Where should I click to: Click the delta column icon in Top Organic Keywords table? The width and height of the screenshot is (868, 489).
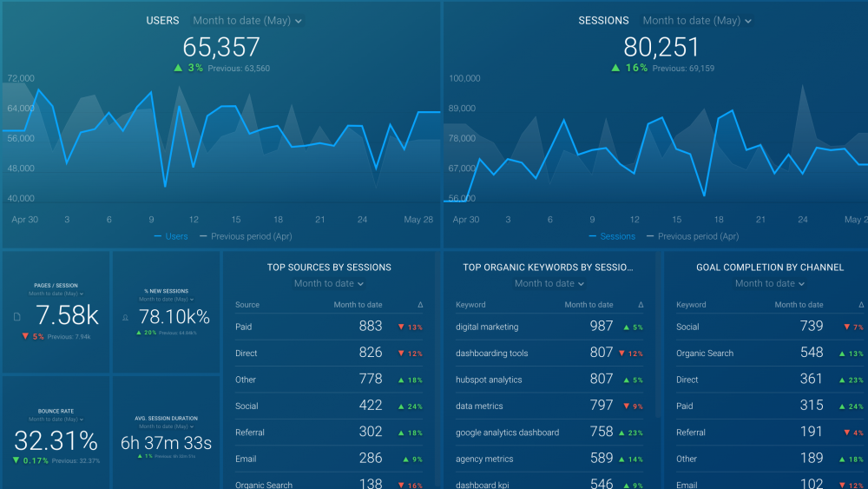click(x=641, y=305)
